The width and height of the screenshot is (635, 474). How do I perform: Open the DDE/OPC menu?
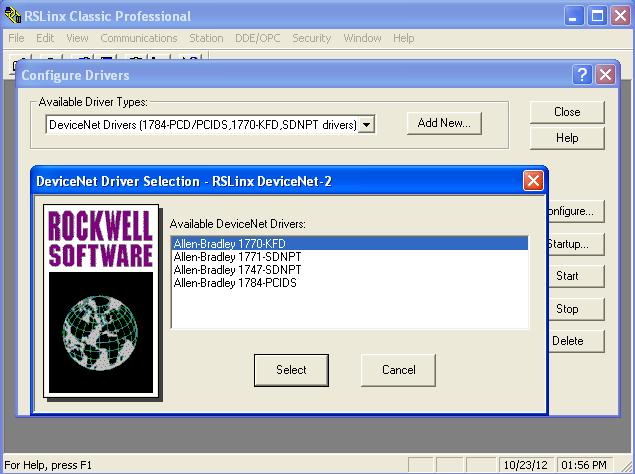pos(258,38)
